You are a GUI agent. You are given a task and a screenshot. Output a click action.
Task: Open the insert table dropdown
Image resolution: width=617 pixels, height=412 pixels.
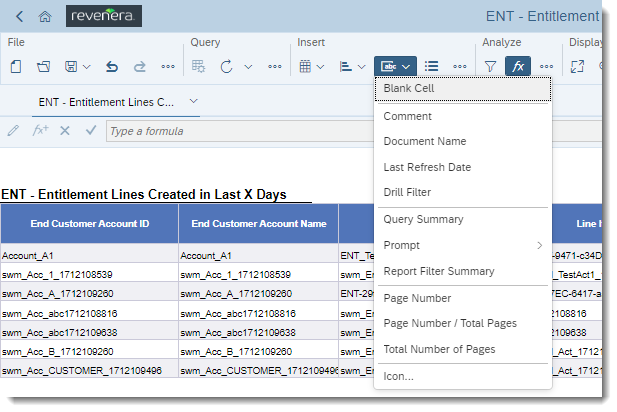pos(320,66)
